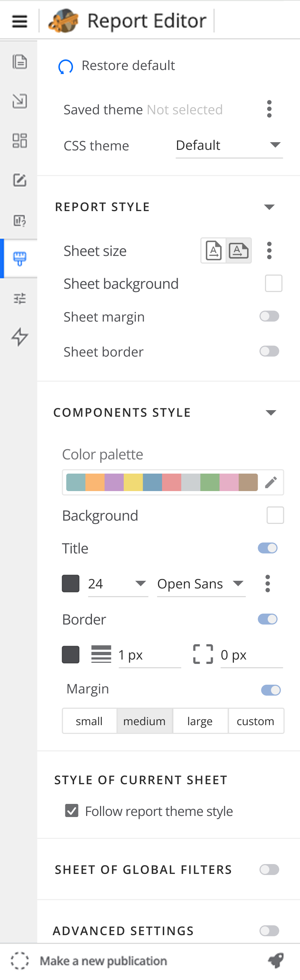Uncheck Follow report theme style
This screenshot has height=980, width=300.
(72, 811)
